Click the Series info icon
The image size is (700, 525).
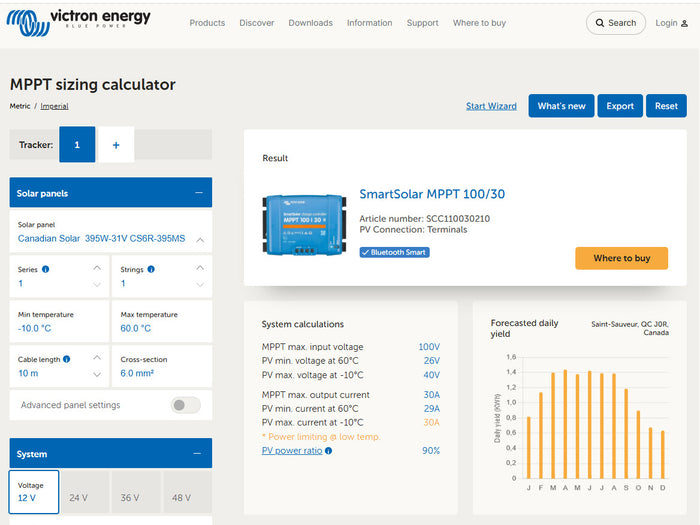pyautogui.click(x=46, y=269)
